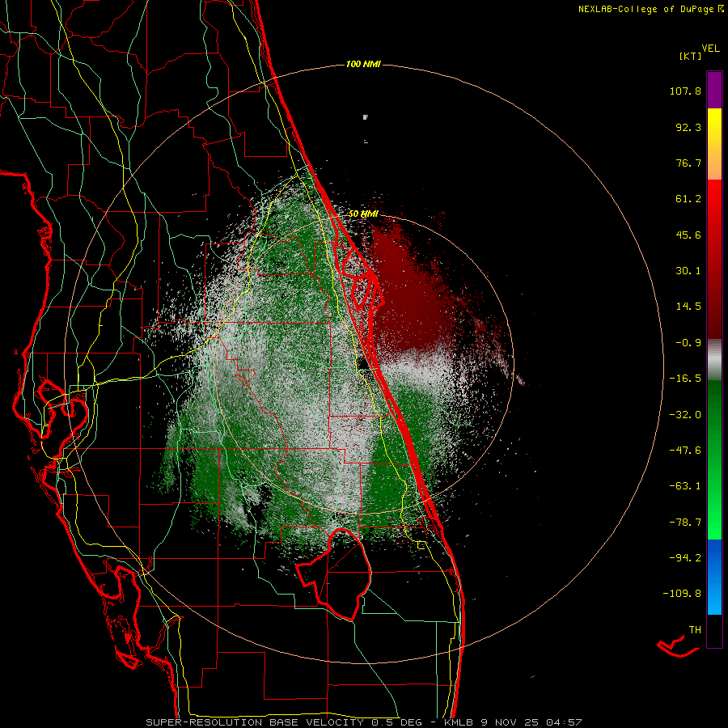Screen dimensions: 728x728
Task: Click the blue segment of velocity color bar
Action: pyautogui.click(x=714, y=577)
